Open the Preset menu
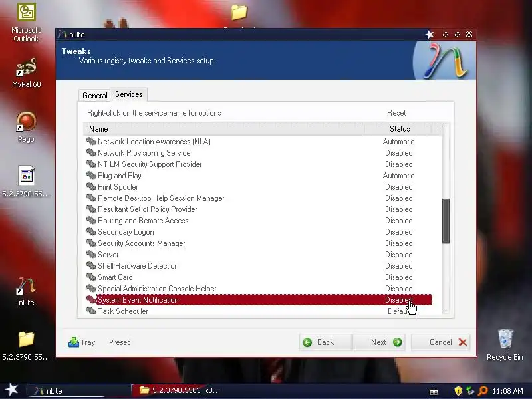Image resolution: width=532 pixels, height=399 pixels. pyautogui.click(x=120, y=342)
